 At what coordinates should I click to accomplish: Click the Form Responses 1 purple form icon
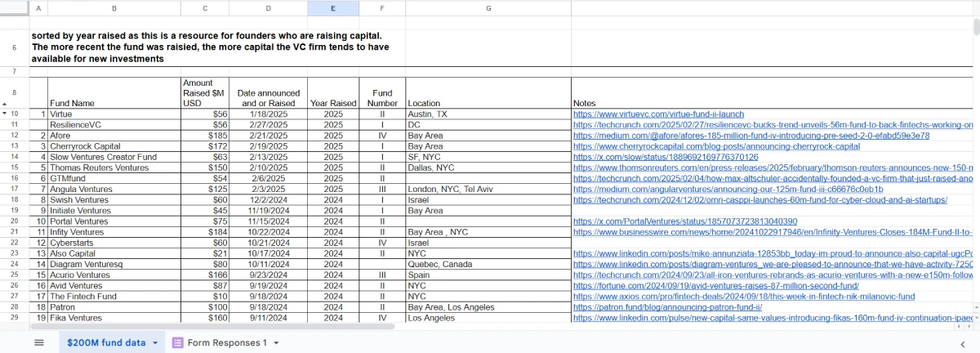coord(178,342)
